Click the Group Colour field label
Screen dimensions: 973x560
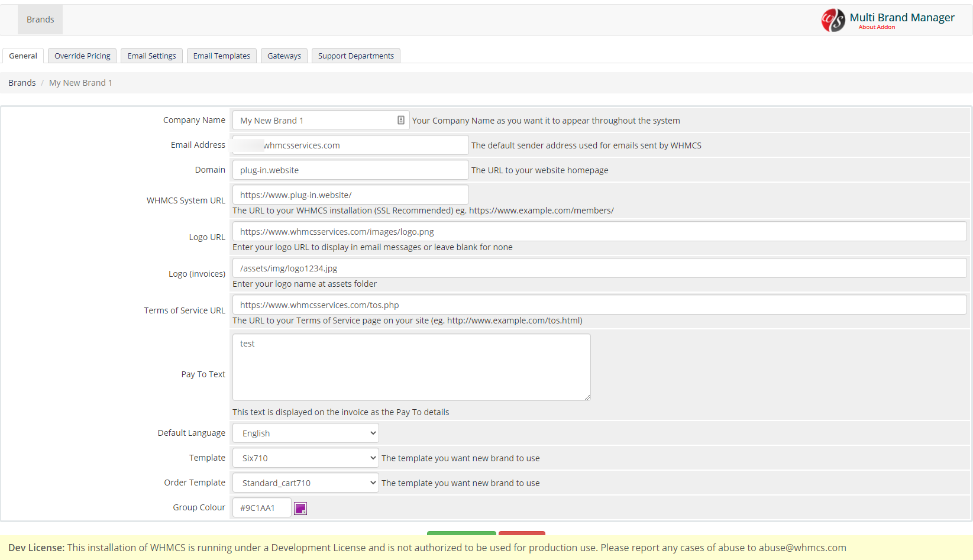tap(199, 507)
